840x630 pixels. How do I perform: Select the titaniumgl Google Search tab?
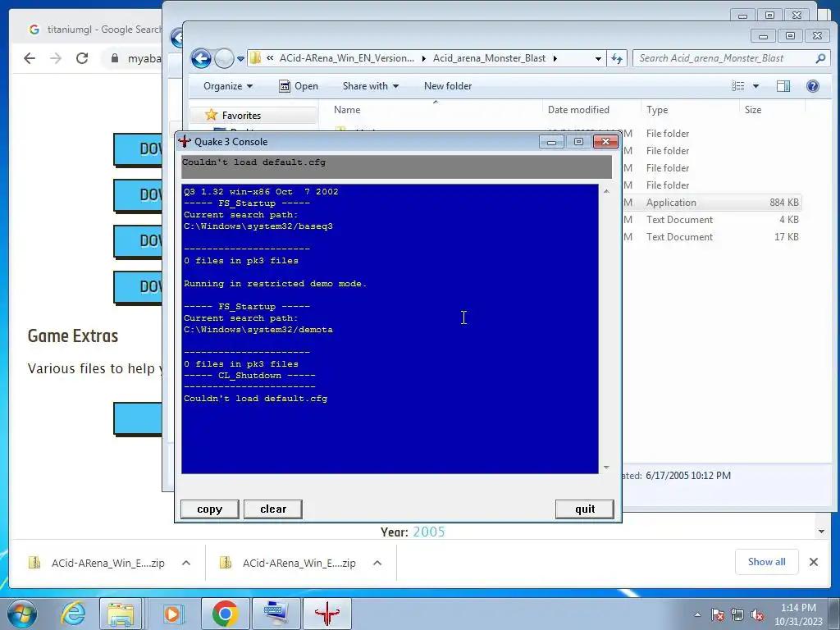click(94, 30)
